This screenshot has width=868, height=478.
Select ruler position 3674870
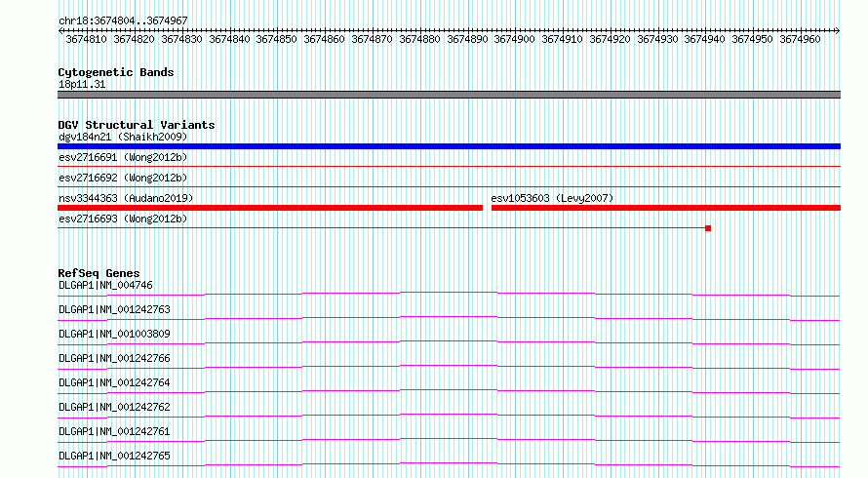[x=372, y=39]
